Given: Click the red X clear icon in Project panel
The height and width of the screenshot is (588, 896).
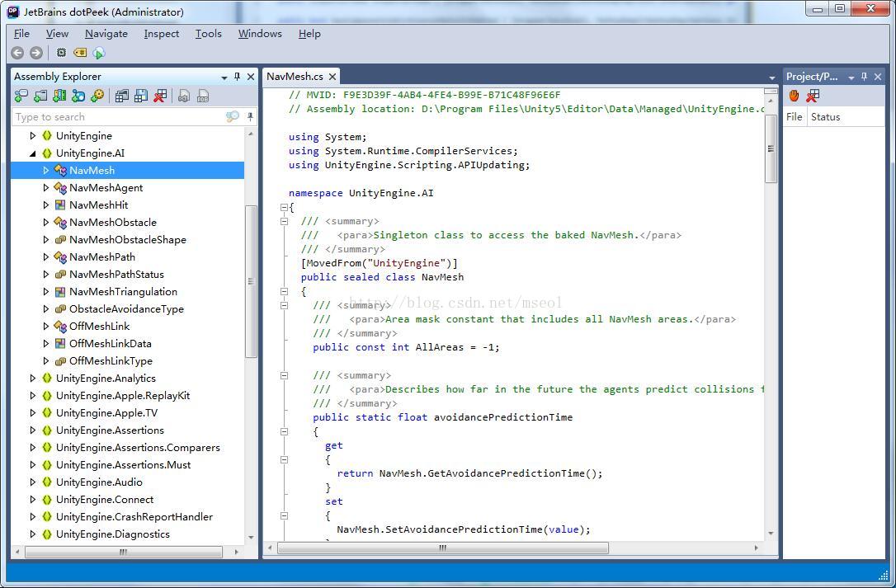Looking at the screenshot, I should coord(813,96).
